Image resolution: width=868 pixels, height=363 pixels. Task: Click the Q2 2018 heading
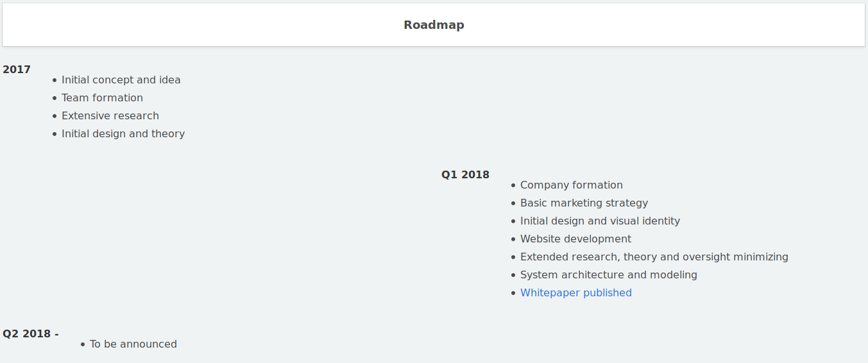click(x=31, y=333)
